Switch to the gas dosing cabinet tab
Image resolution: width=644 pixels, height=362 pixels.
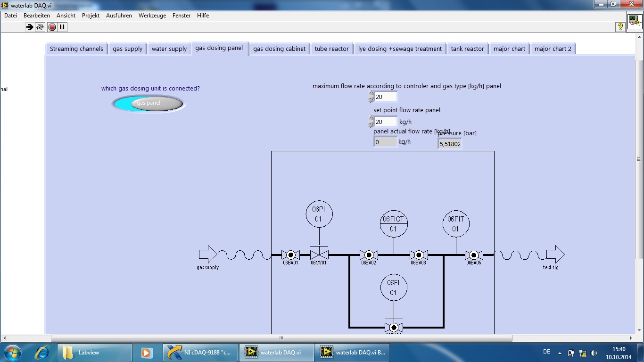click(279, 49)
